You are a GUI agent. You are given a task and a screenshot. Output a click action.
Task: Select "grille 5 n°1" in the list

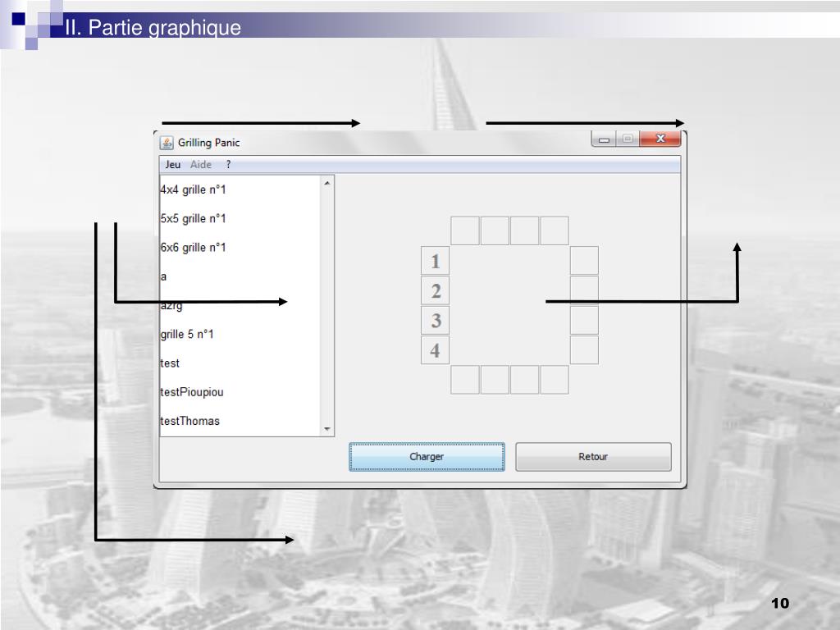[240, 335]
